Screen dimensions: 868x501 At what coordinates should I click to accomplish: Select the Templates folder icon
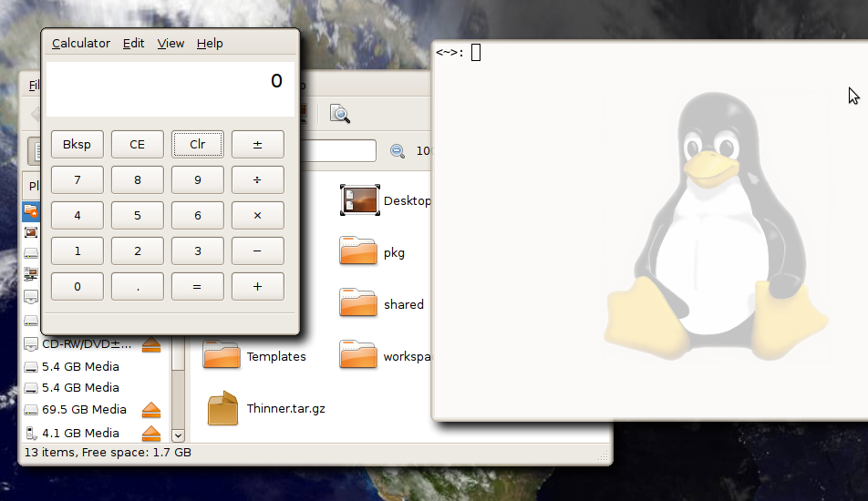222,354
